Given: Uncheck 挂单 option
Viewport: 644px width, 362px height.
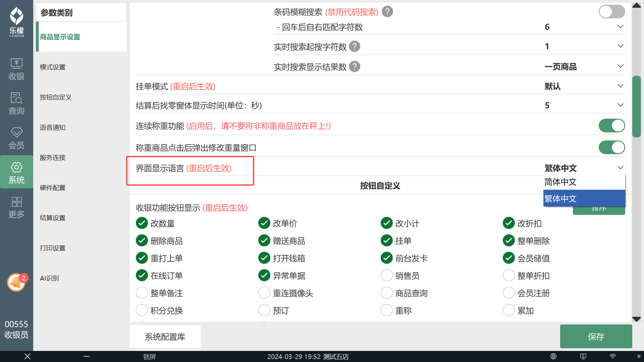Looking at the screenshot, I should tap(387, 240).
